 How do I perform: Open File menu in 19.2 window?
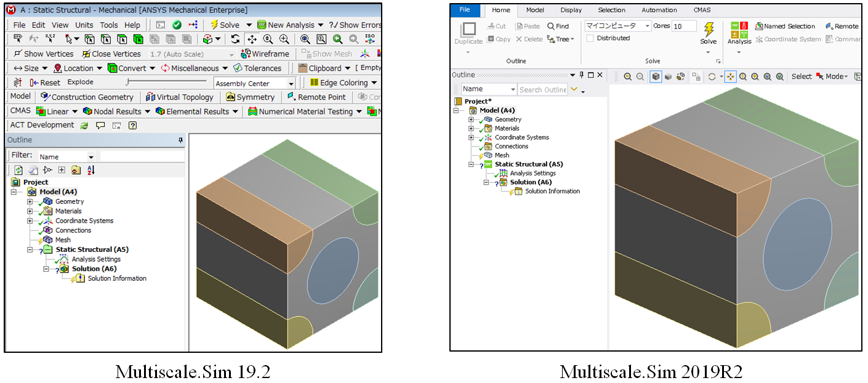tap(19, 25)
